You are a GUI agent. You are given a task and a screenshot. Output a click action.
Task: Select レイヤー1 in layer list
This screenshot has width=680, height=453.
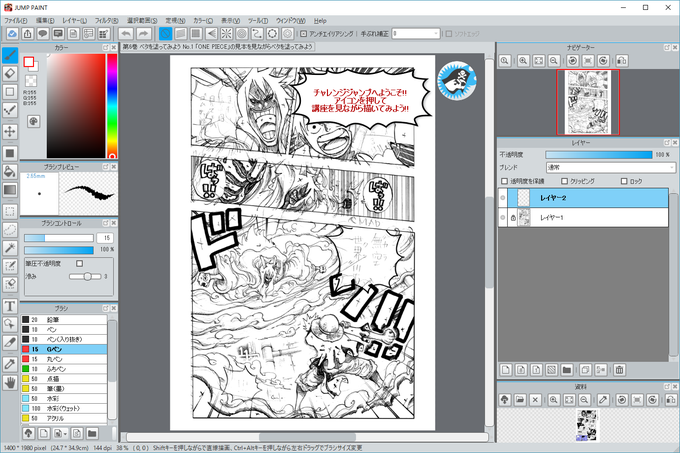(583, 218)
